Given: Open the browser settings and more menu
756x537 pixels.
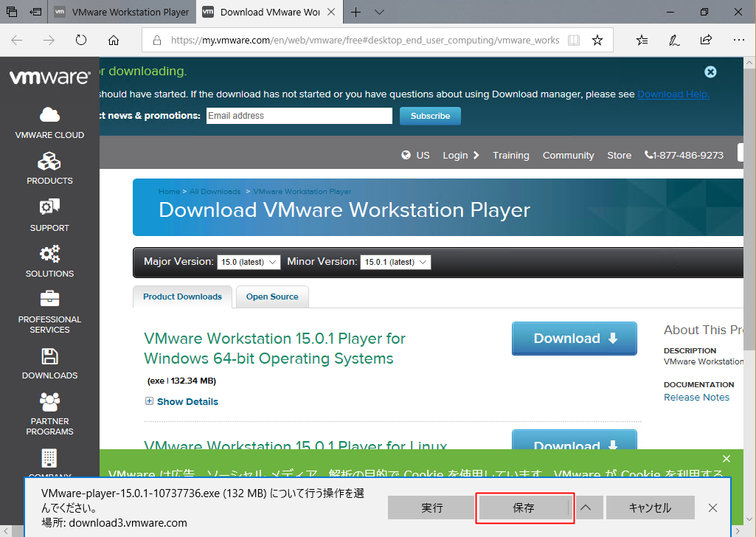Looking at the screenshot, I should 738,40.
